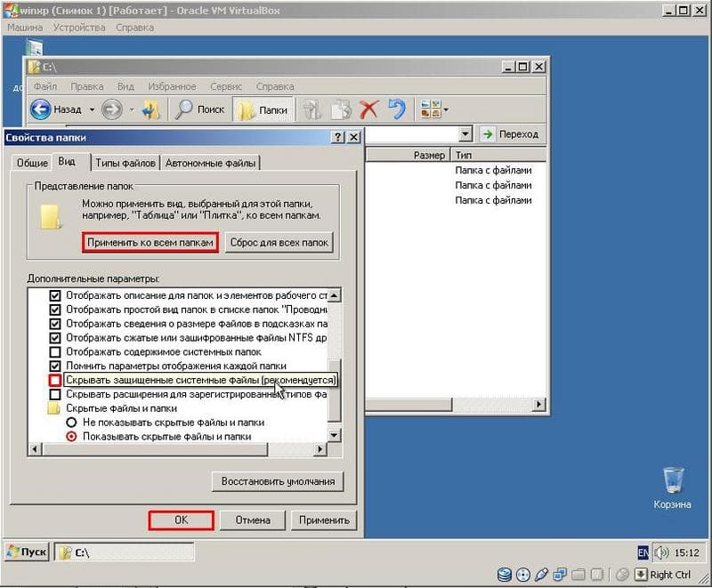
Task: Click the blue Undo arrow icon
Action: [x=397, y=109]
